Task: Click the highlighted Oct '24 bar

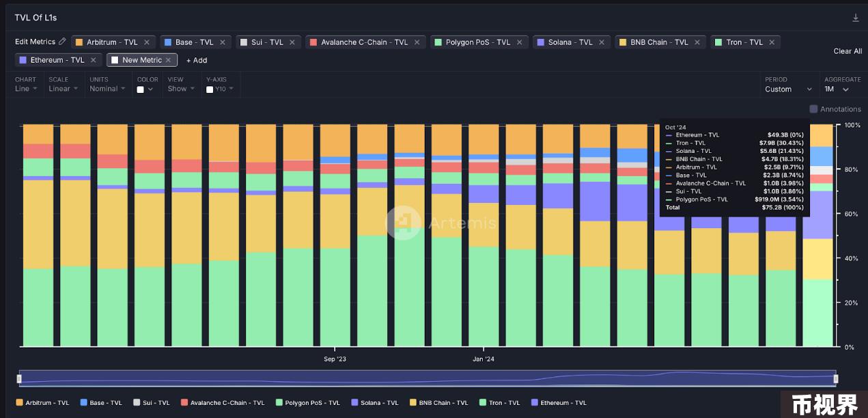Action: pyautogui.click(x=817, y=235)
